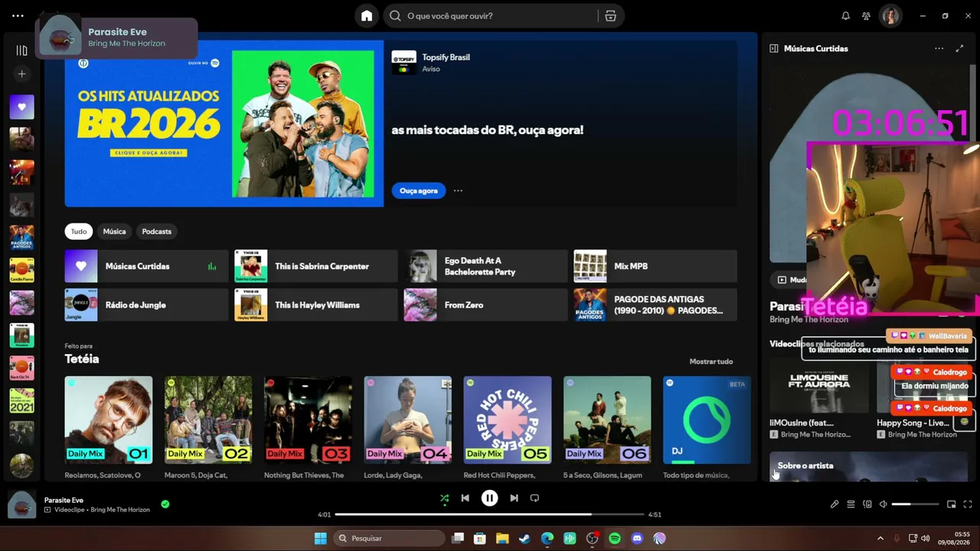Click the plus icon to create a playlist
The height and width of the screenshot is (551, 980).
(x=21, y=73)
